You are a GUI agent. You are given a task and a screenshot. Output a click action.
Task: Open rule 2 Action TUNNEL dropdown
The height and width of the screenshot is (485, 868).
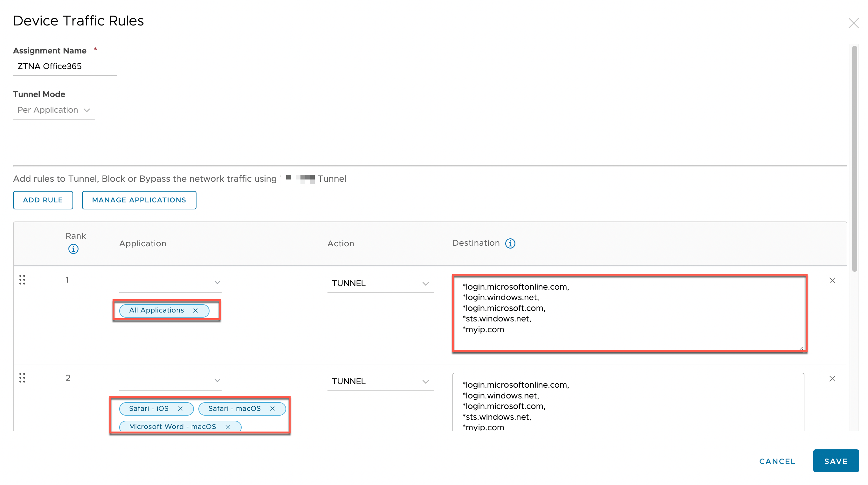(x=380, y=382)
